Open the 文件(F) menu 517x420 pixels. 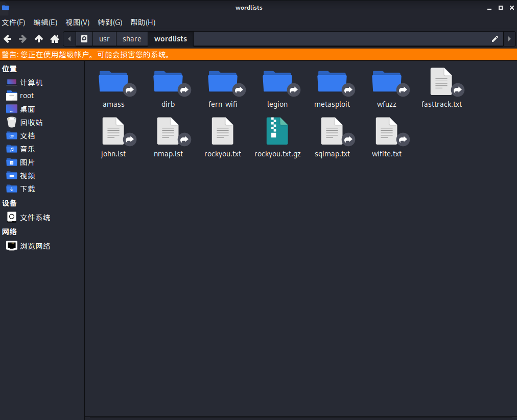pos(13,22)
